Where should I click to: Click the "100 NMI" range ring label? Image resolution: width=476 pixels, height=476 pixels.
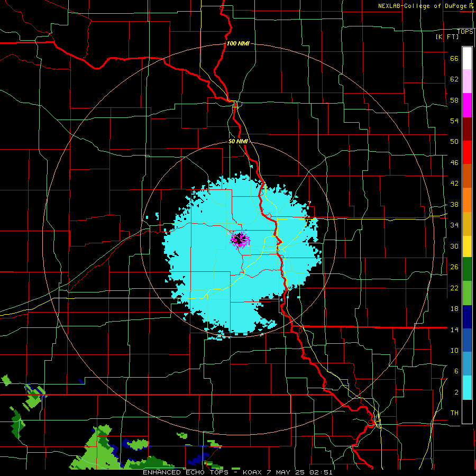238,44
